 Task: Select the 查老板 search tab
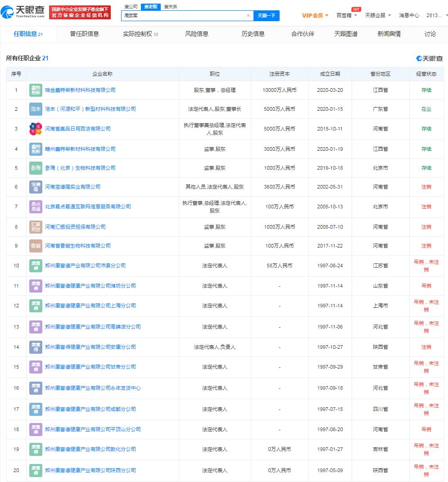coord(151,6)
